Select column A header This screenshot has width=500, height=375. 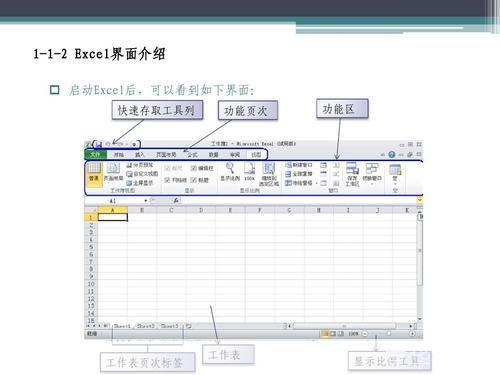(x=113, y=210)
